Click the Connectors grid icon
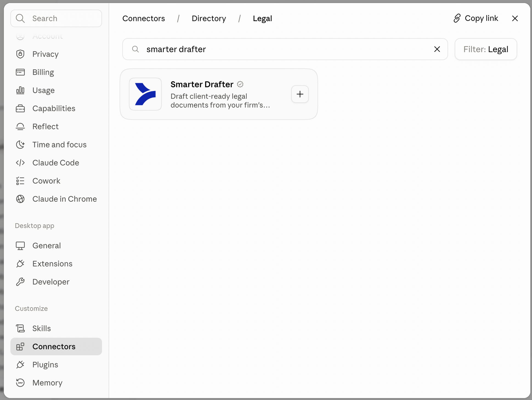Viewport: 532px width, 400px height. coord(20,347)
